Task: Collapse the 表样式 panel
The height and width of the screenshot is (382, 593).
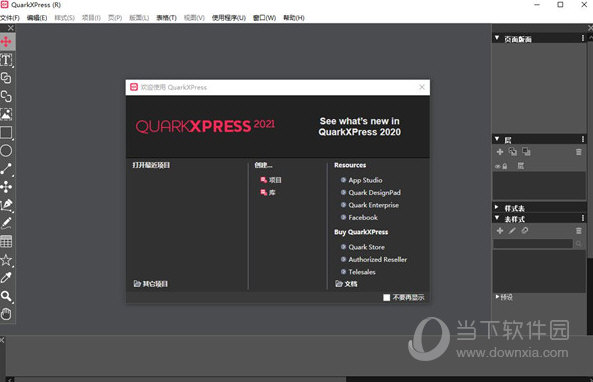Action: 497,218
